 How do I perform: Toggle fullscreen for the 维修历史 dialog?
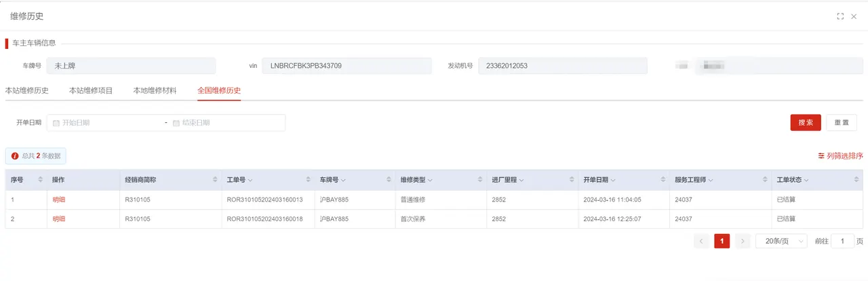840,16
